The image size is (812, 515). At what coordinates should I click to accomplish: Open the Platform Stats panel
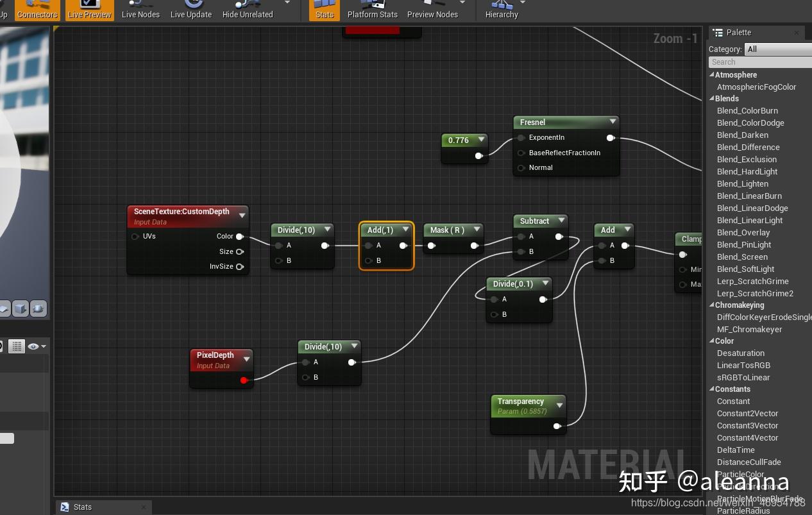pos(372,9)
